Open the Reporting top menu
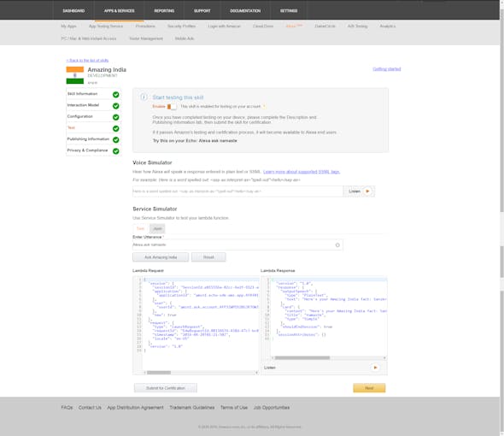The height and width of the screenshot is (436, 504). [x=164, y=10]
